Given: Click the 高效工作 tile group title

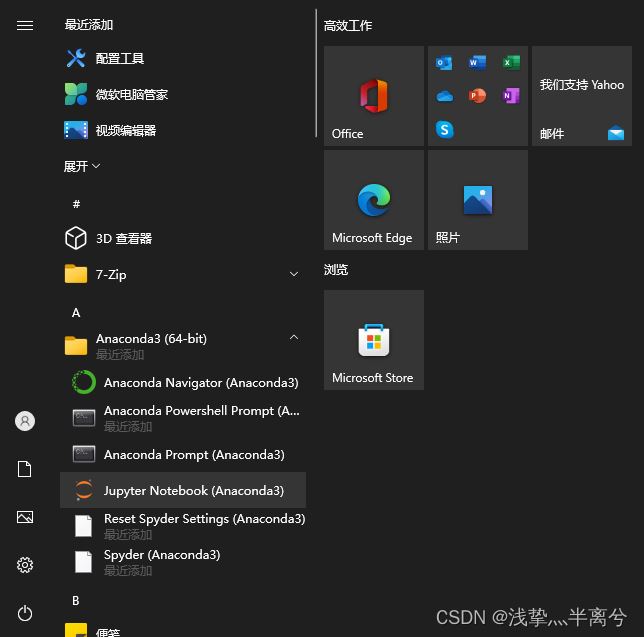Looking at the screenshot, I should click(x=348, y=26).
